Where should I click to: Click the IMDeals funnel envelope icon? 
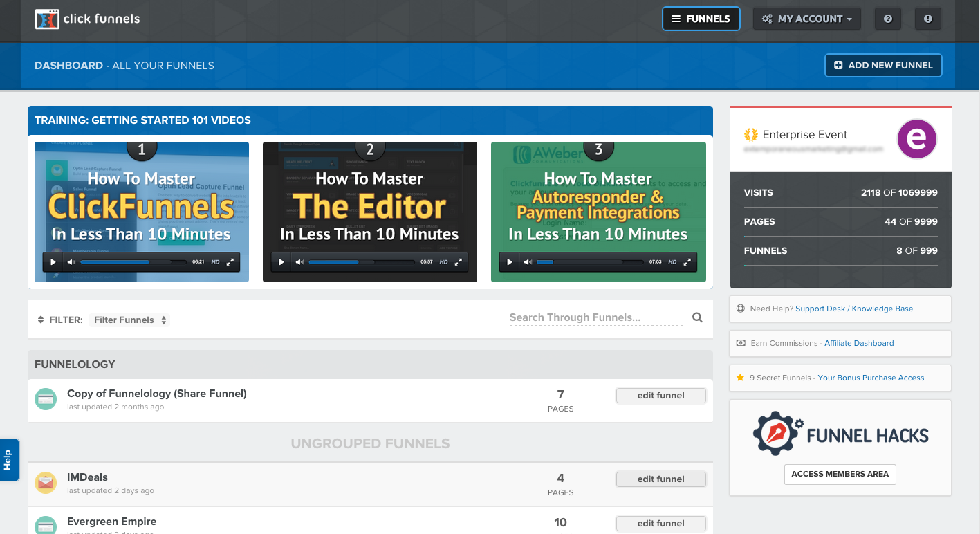46,483
